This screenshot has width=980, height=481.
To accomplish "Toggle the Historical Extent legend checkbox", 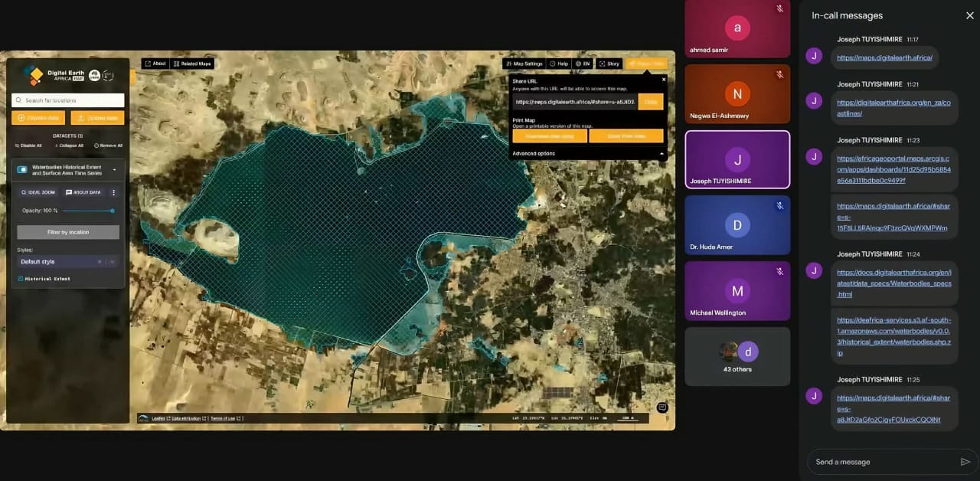I will (20, 279).
